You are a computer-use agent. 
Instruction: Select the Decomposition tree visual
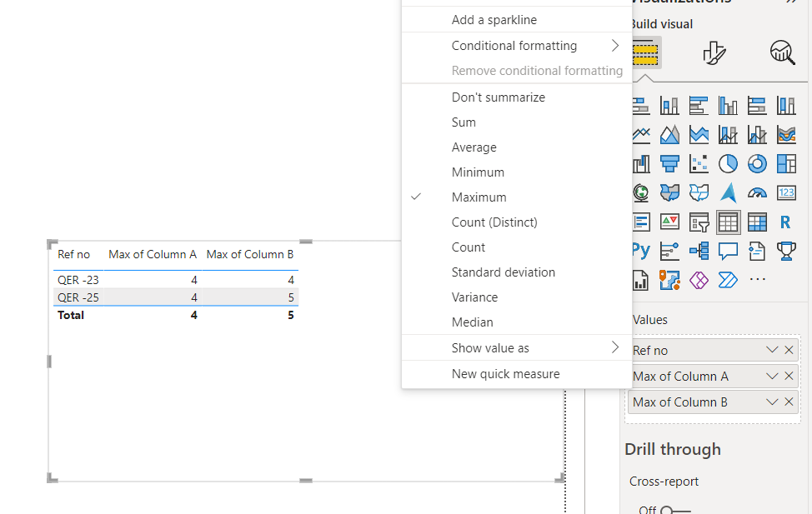[699, 251]
